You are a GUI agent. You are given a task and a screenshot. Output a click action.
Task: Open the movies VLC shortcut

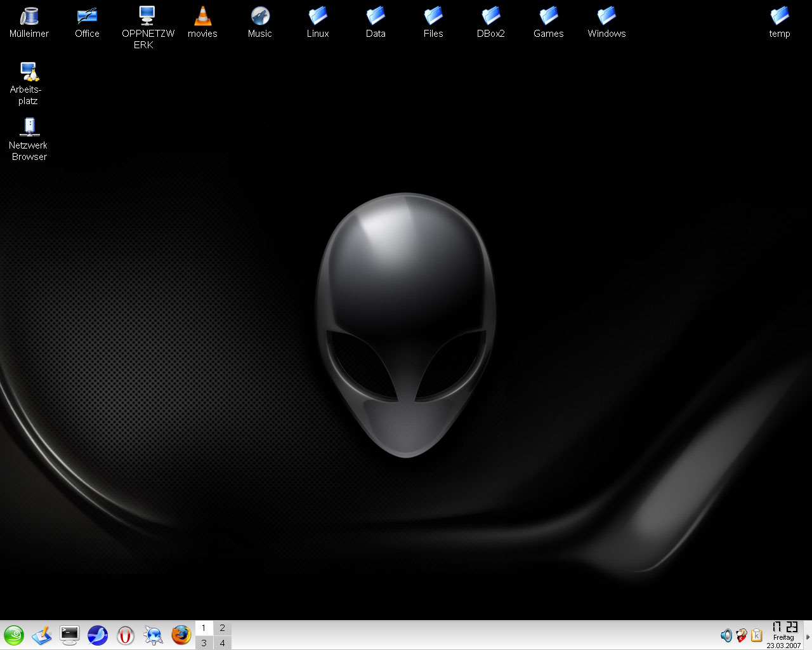202,17
